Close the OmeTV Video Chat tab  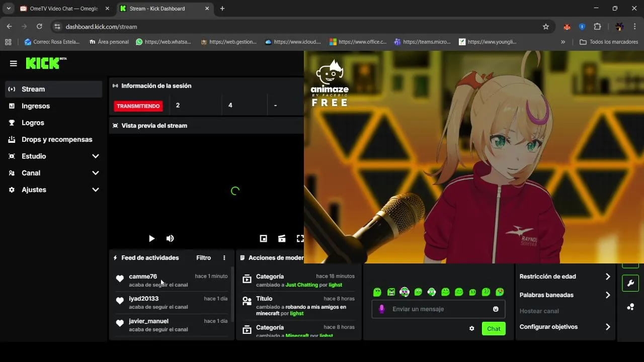pos(107,9)
